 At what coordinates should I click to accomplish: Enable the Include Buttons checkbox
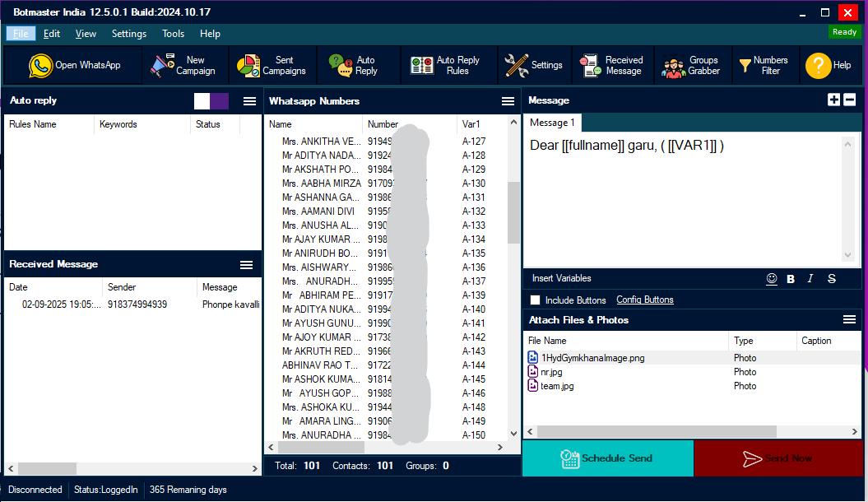(x=535, y=300)
